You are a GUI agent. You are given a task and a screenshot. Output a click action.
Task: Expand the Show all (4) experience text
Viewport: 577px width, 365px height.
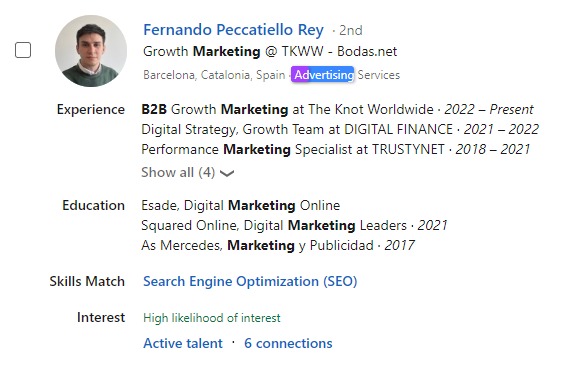click(178, 172)
